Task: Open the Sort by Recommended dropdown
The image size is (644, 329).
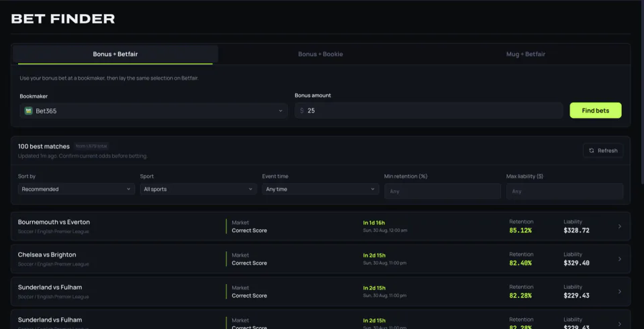Action: (76, 189)
